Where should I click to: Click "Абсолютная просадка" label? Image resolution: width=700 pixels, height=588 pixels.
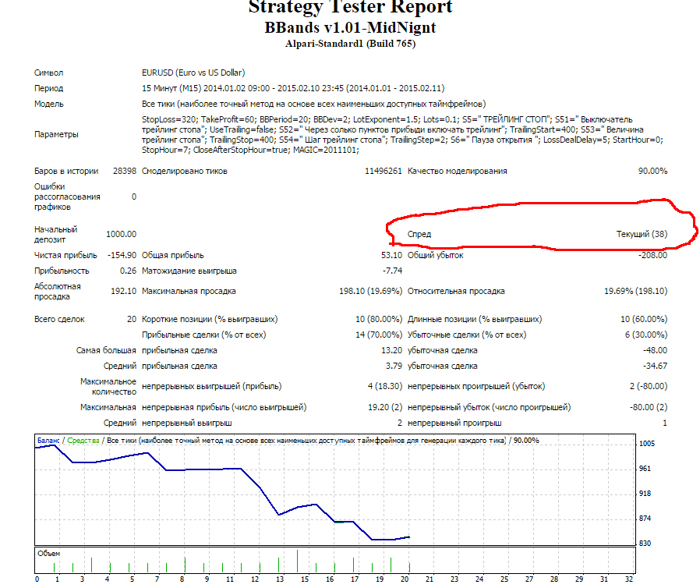(x=58, y=292)
